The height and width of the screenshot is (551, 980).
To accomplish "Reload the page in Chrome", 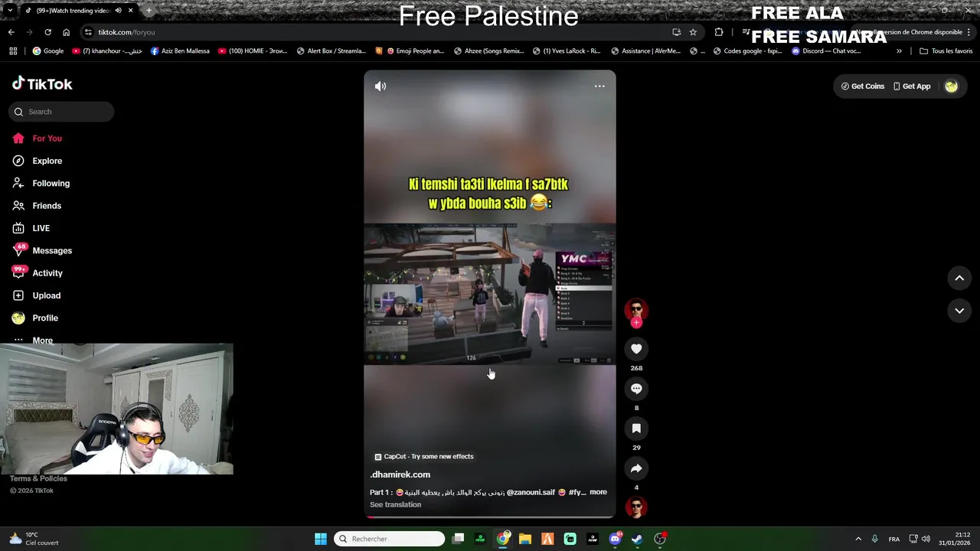I will click(x=47, y=32).
